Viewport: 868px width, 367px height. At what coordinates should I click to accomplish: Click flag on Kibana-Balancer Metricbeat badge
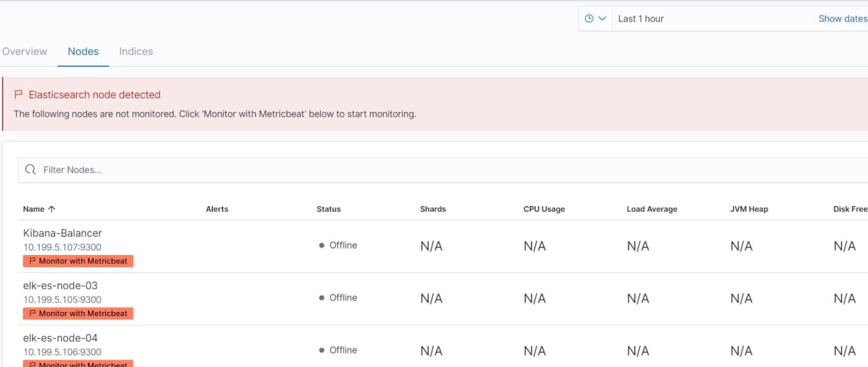tap(32, 261)
